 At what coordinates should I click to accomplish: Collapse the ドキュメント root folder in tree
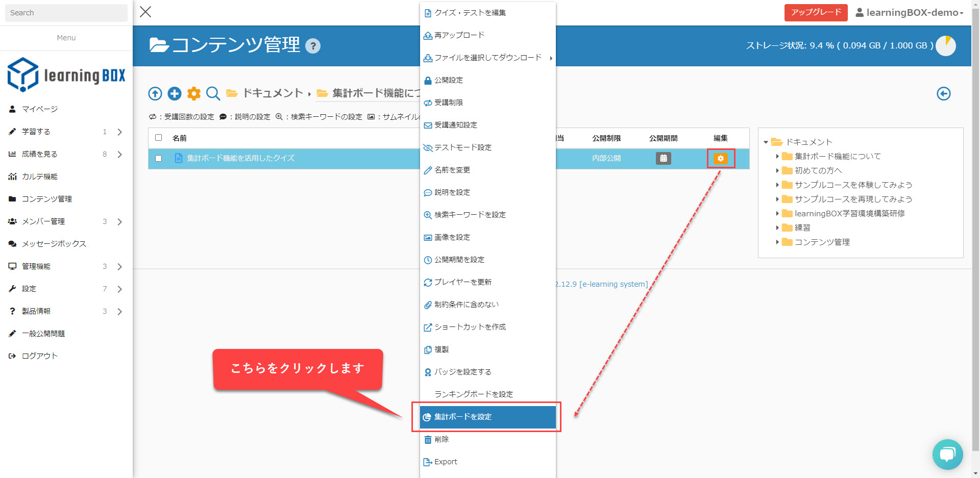point(766,142)
